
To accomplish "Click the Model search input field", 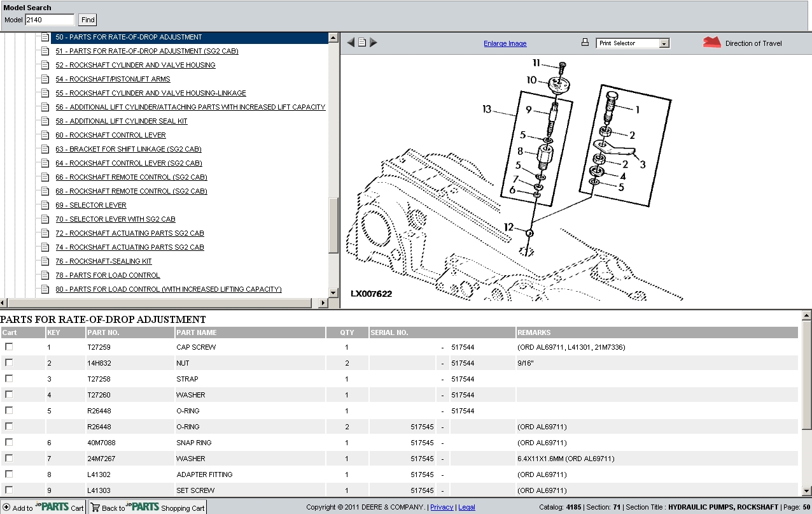I will (x=50, y=20).
